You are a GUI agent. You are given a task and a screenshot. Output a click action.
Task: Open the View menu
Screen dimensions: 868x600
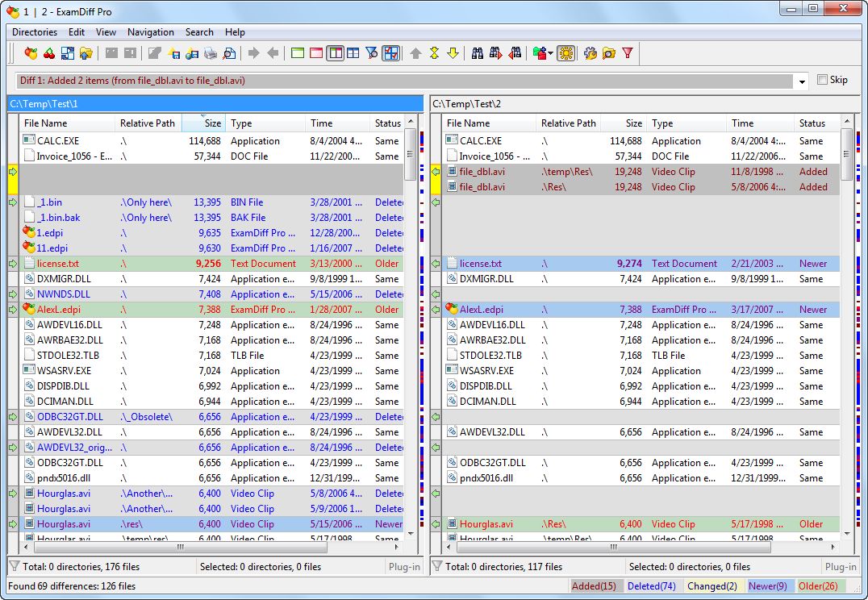106,32
